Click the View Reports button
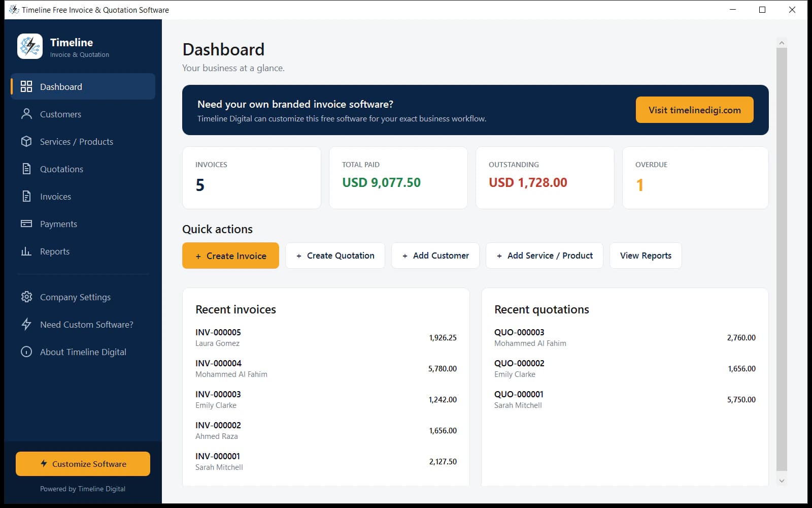 click(x=646, y=256)
